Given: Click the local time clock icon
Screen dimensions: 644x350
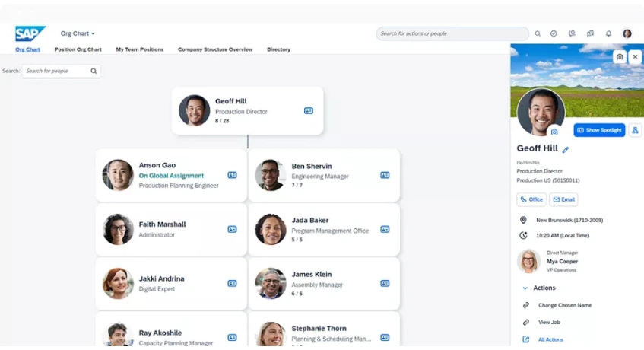Looking at the screenshot, I should click(523, 235).
